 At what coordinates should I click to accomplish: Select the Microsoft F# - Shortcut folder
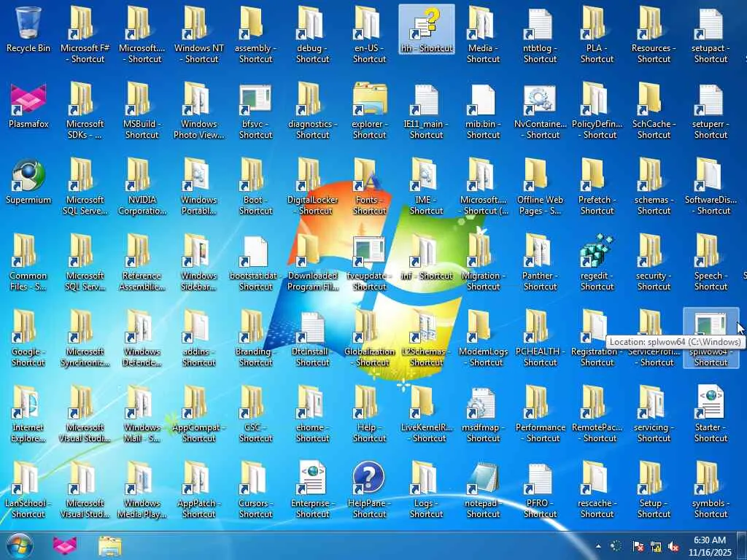point(85,34)
